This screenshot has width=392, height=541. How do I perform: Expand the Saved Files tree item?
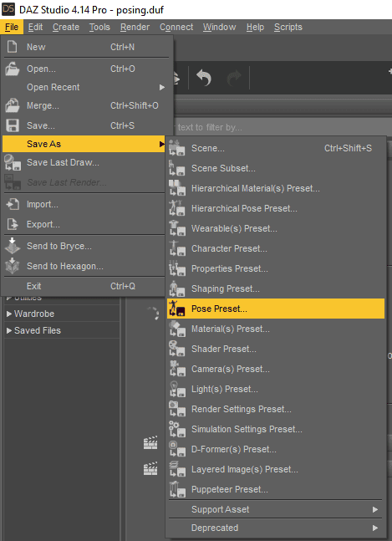(9, 330)
